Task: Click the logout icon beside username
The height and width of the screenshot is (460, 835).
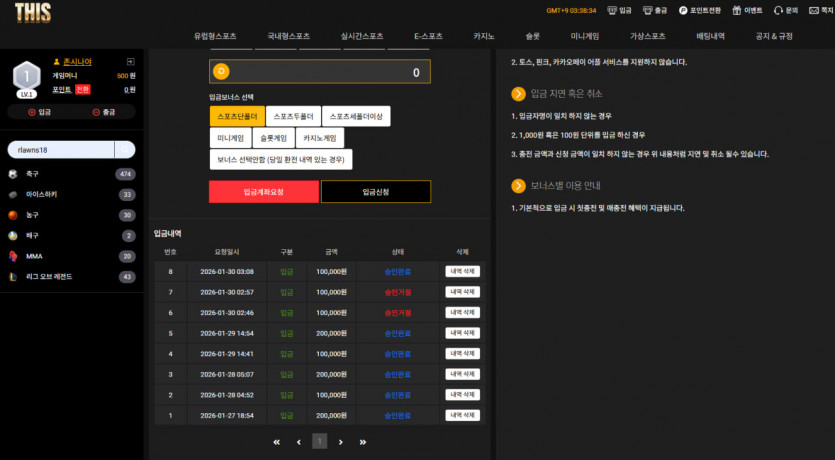Action: 130,62
